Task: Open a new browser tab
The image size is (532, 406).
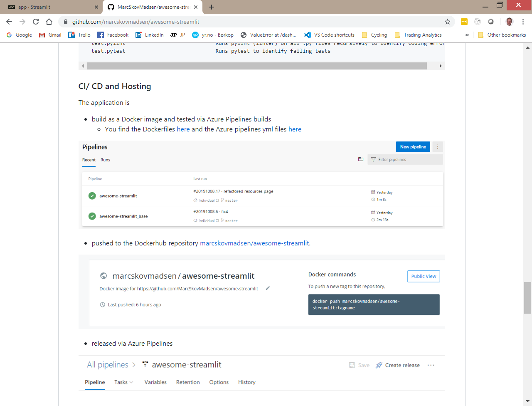Action: (212, 7)
